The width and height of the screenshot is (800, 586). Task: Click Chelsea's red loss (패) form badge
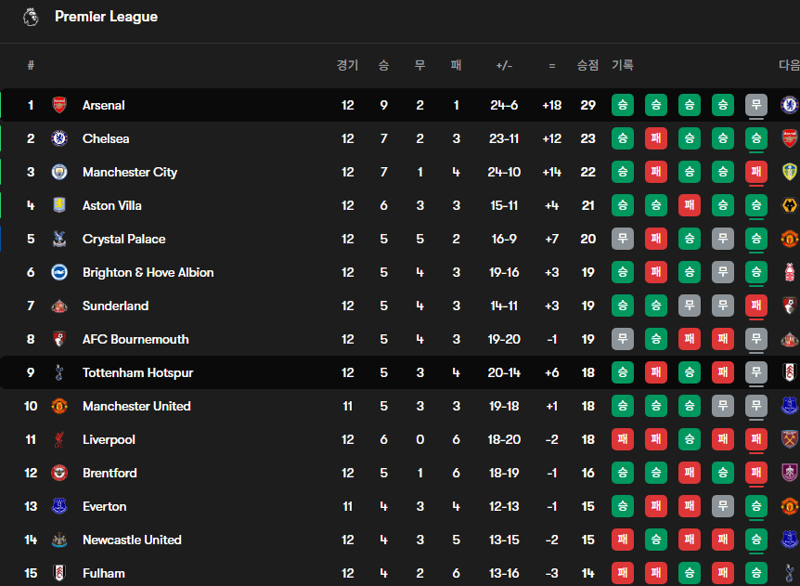(x=656, y=139)
